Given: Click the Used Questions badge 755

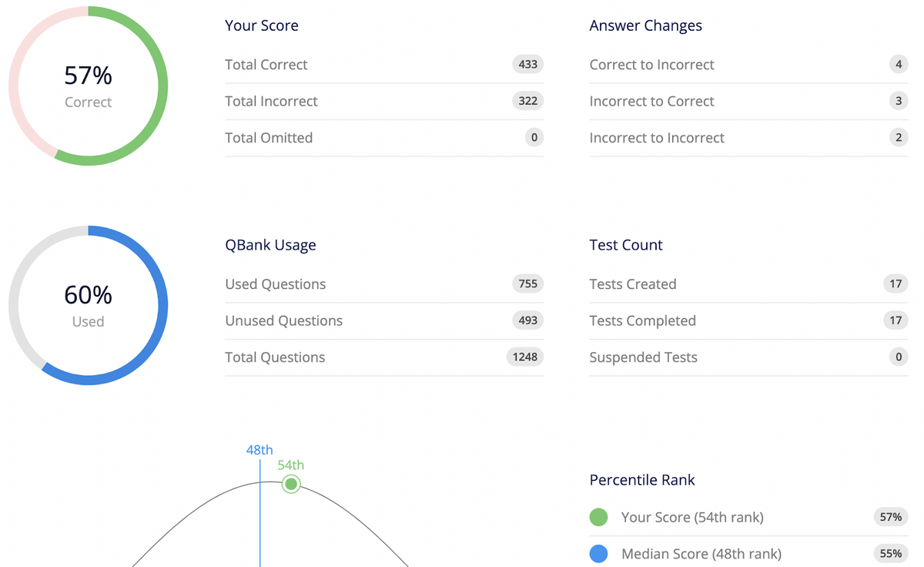Looking at the screenshot, I should click(528, 284).
